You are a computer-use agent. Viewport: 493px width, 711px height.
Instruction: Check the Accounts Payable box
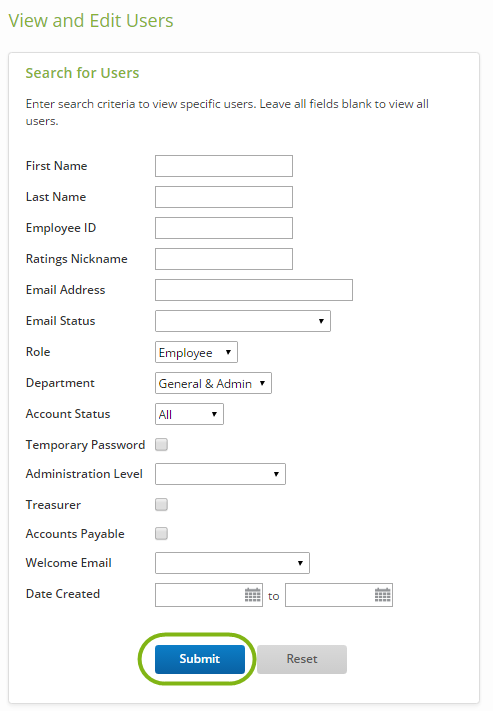(161, 533)
